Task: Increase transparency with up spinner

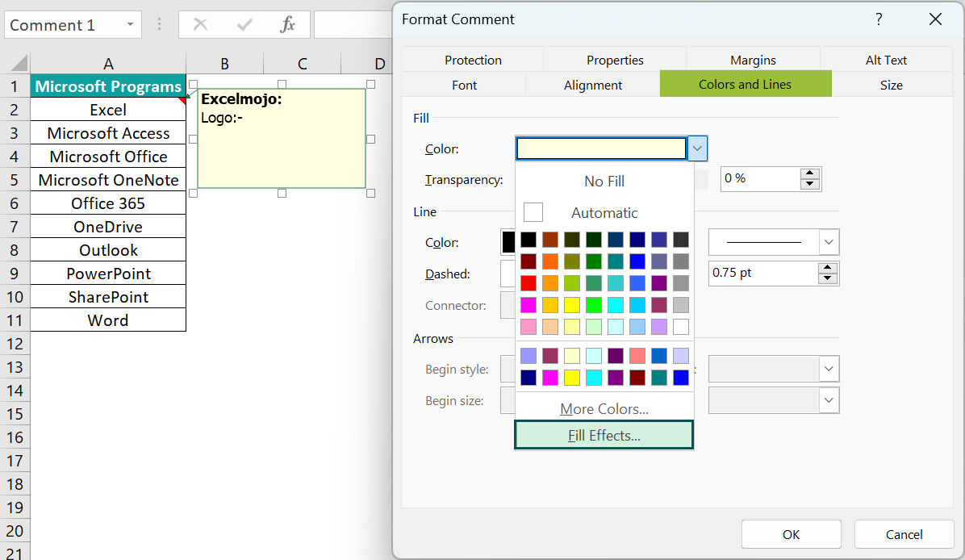Action: (x=810, y=173)
